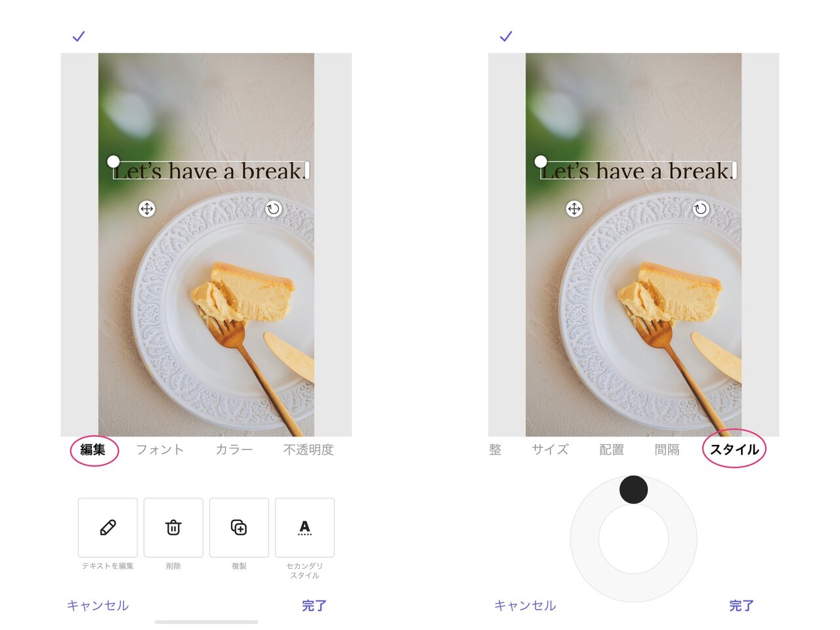Tap 完了 on the right screen
840x630 pixels.
(x=742, y=605)
